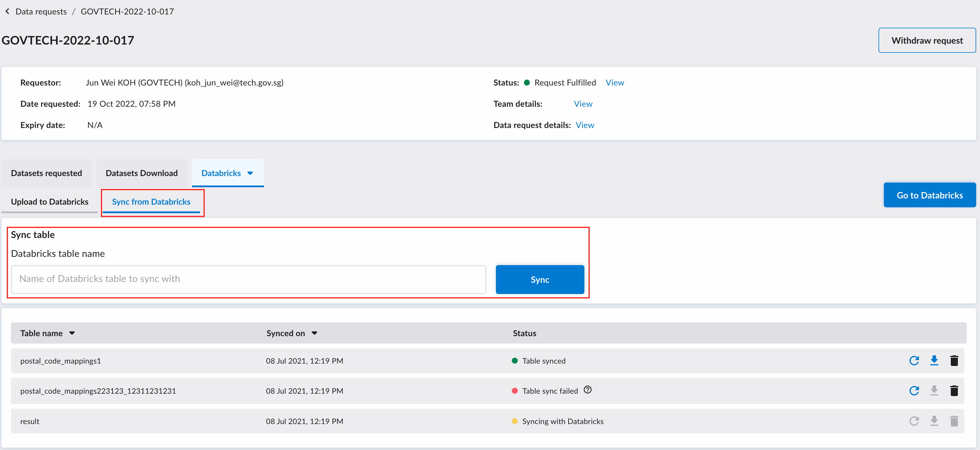The image size is (980, 450).
Task: Switch to the Datasets Download tab
Action: (142, 173)
